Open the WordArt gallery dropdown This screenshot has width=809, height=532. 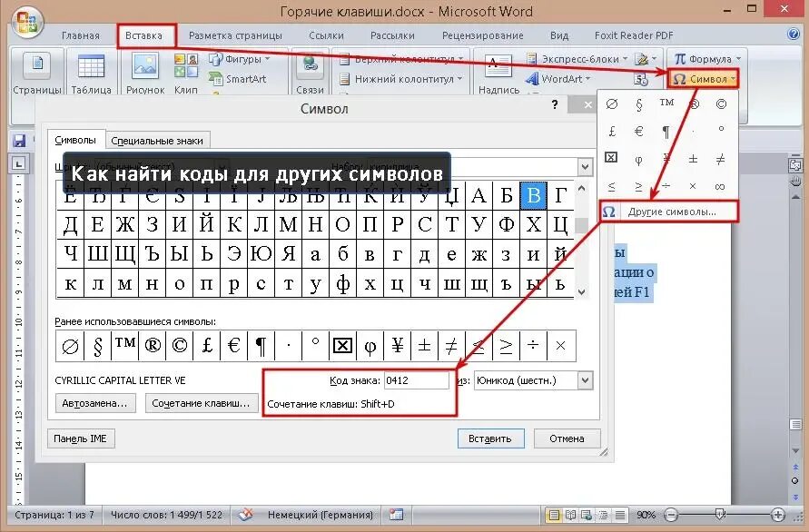point(558,79)
